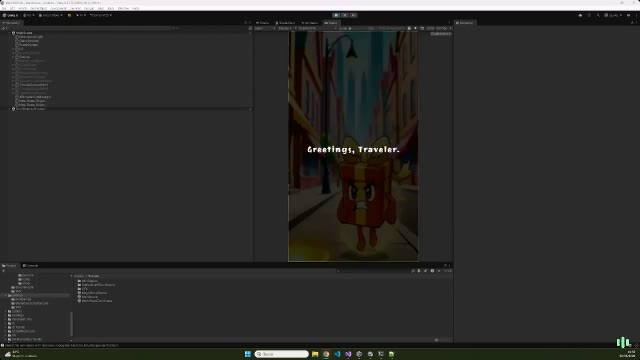Open the global search magnifier icon

(x=598, y=15)
